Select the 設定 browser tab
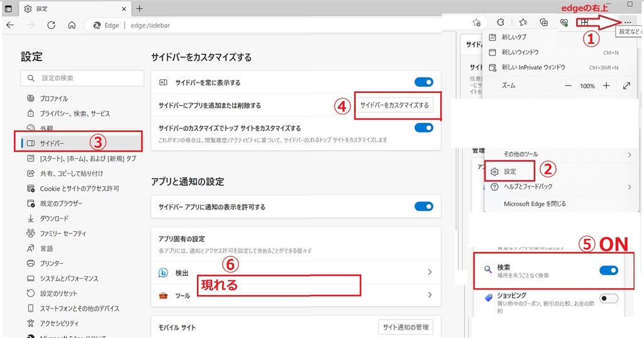Viewport: 644px width, 338px height. click(75, 9)
